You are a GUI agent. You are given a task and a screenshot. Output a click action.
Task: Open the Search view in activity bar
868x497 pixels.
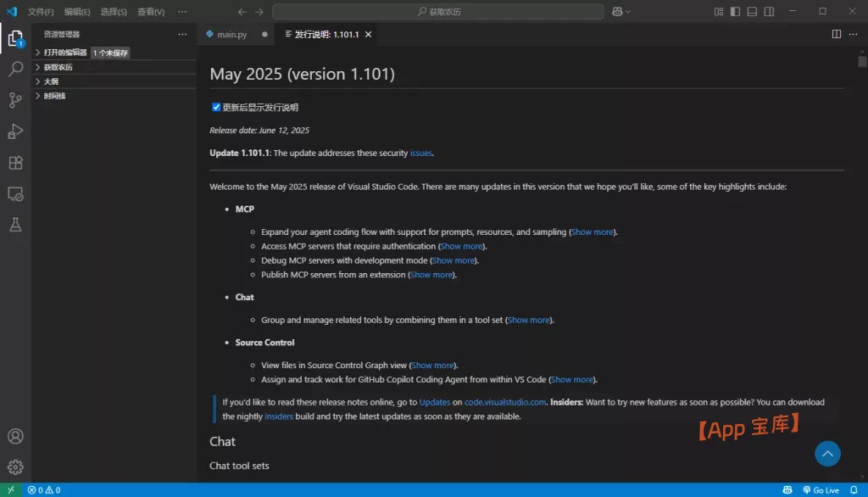(15, 70)
